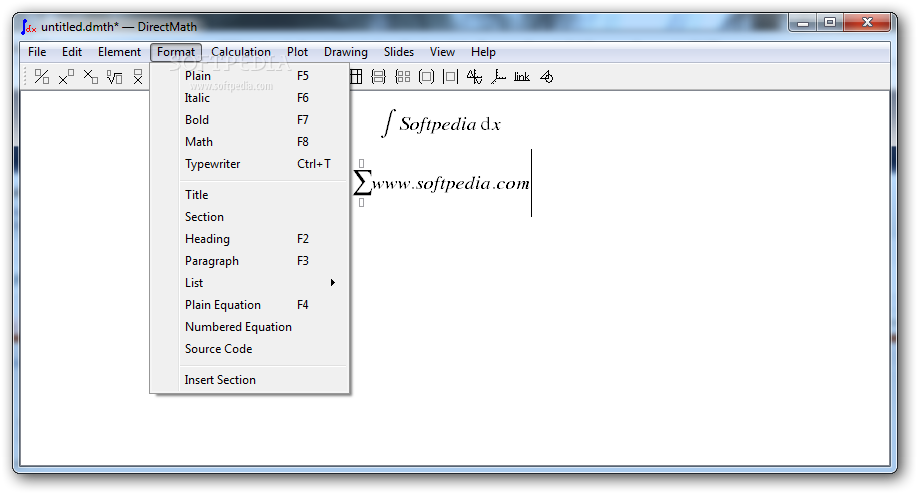Click the summation upper limit placeholder
The image size is (918, 494).
362,163
